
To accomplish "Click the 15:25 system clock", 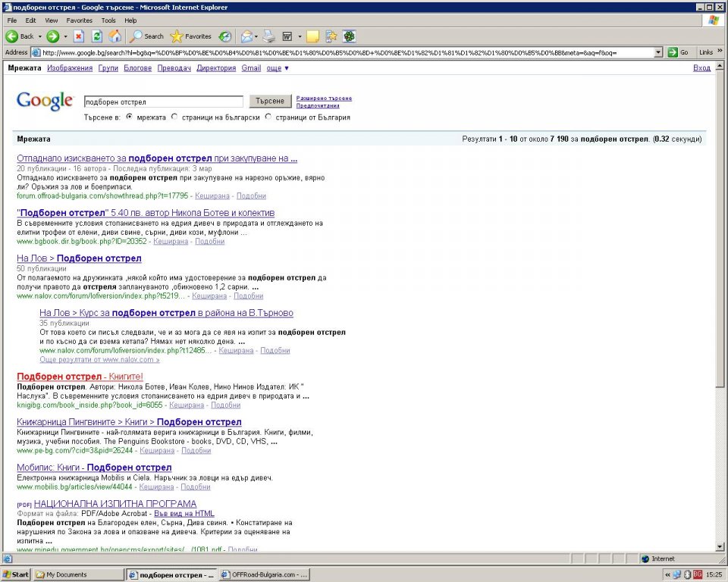I will [x=714, y=574].
